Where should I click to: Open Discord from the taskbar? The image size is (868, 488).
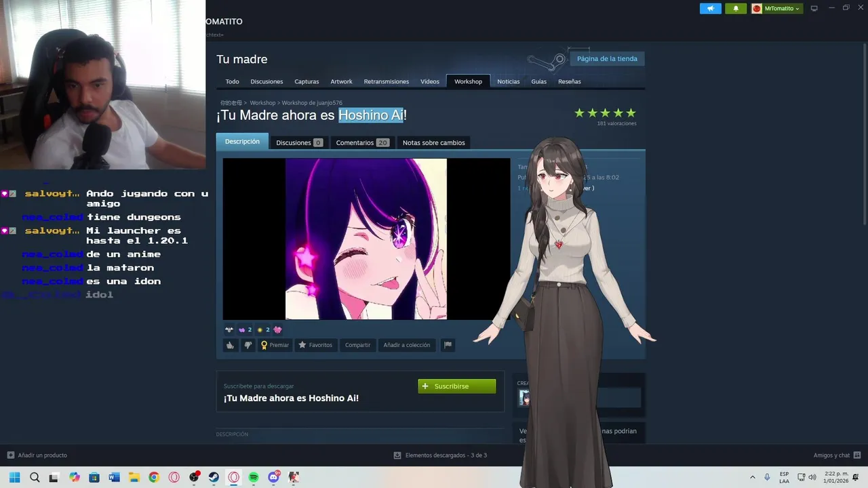pyautogui.click(x=274, y=477)
